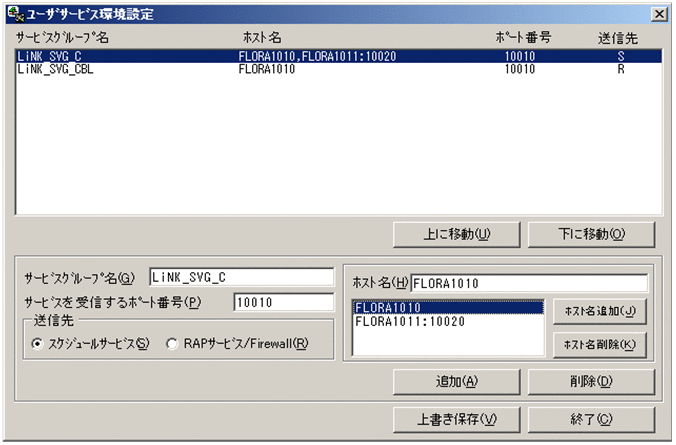Close the ユーザサービス環境設定 dialog

click(659, 14)
